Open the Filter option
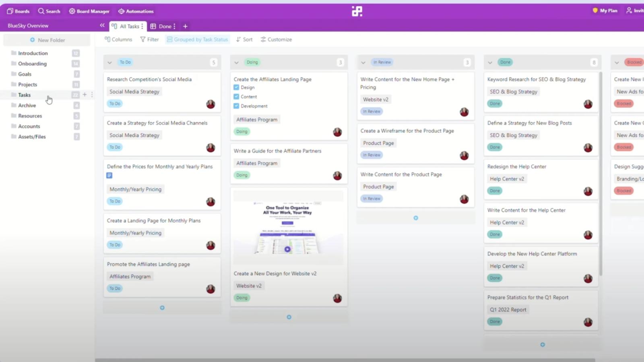Screen dimensions: 644x362 pos(149,39)
